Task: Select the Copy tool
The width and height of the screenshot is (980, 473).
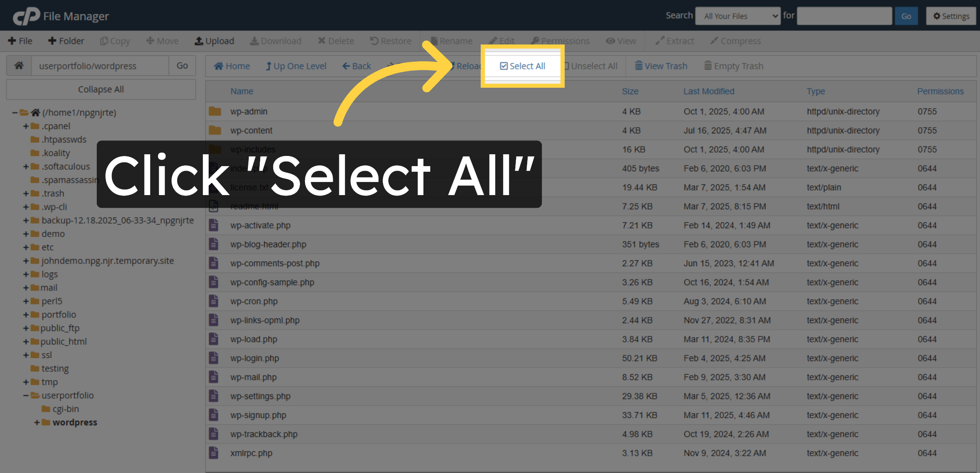Action: point(115,41)
